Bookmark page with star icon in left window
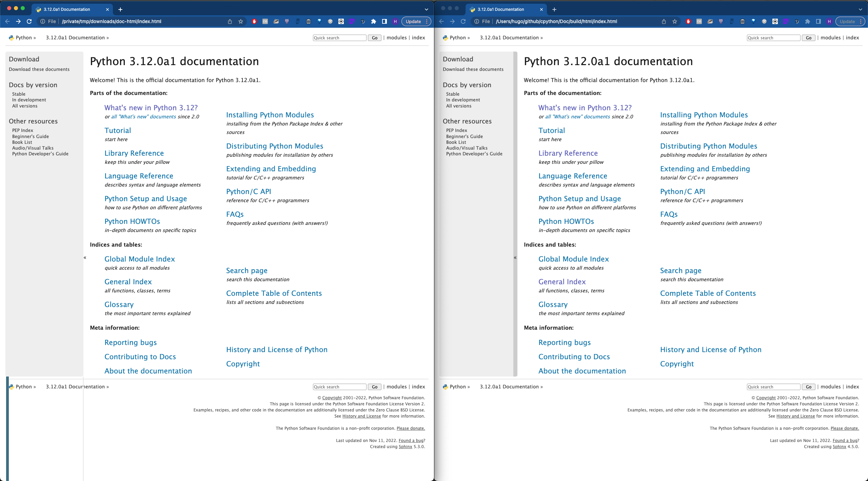 [241, 21]
